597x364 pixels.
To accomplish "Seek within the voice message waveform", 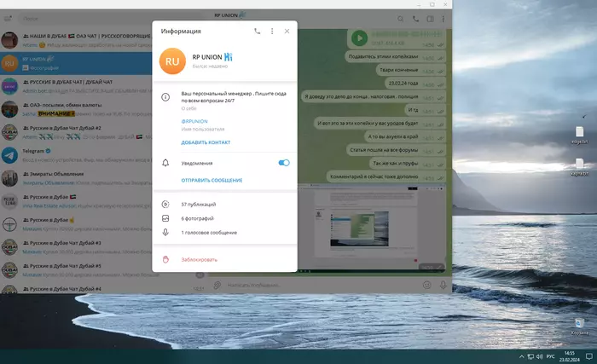I will coord(407,34).
